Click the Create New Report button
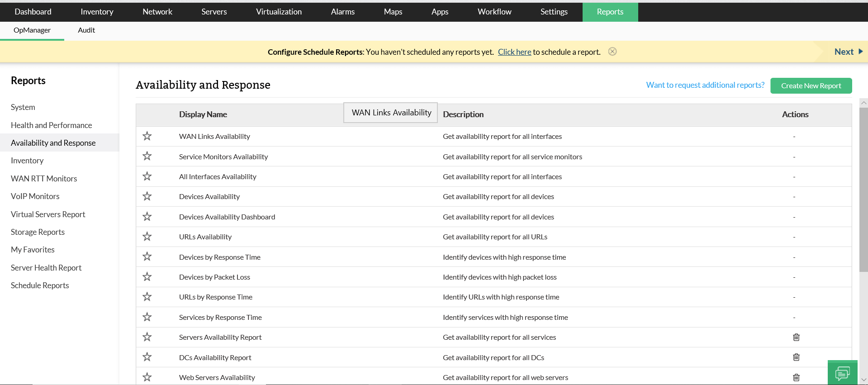Image resolution: width=868 pixels, height=385 pixels. 811,86
